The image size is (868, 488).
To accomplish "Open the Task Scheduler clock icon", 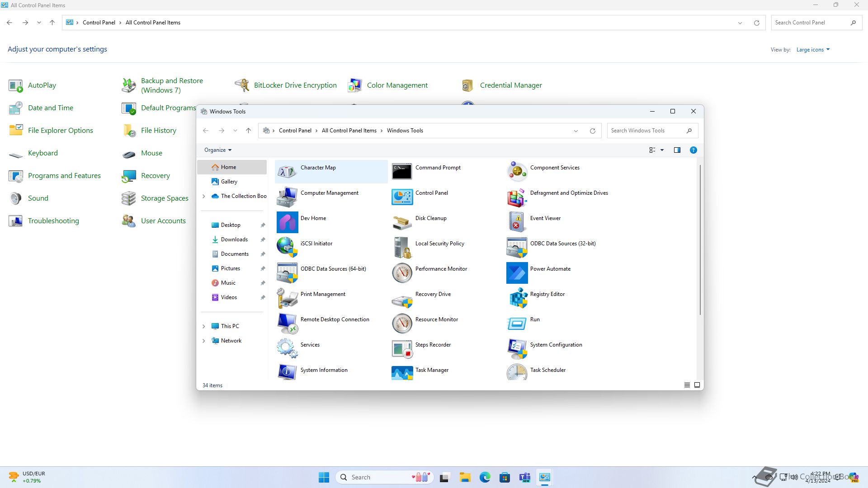I will (517, 372).
